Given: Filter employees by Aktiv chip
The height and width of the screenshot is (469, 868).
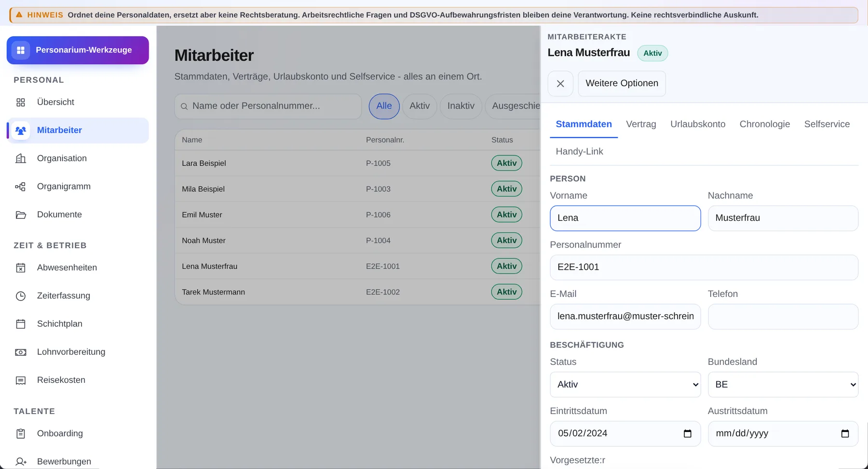Looking at the screenshot, I should [x=420, y=106].
